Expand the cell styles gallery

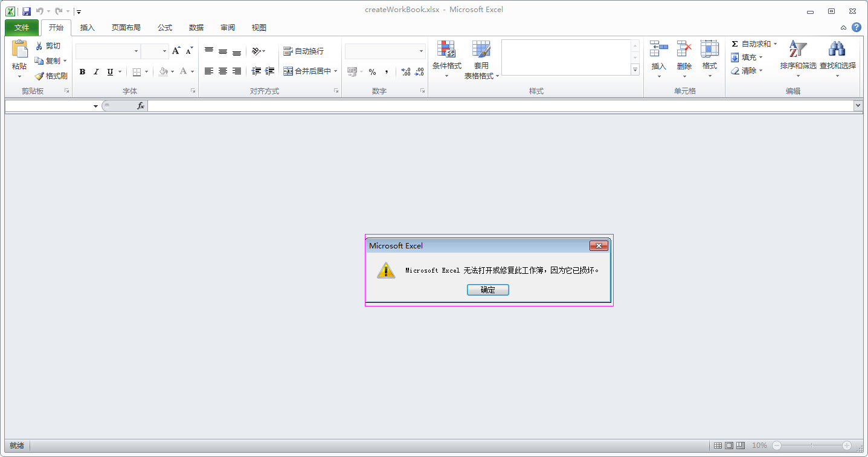(x=635, y=70)
